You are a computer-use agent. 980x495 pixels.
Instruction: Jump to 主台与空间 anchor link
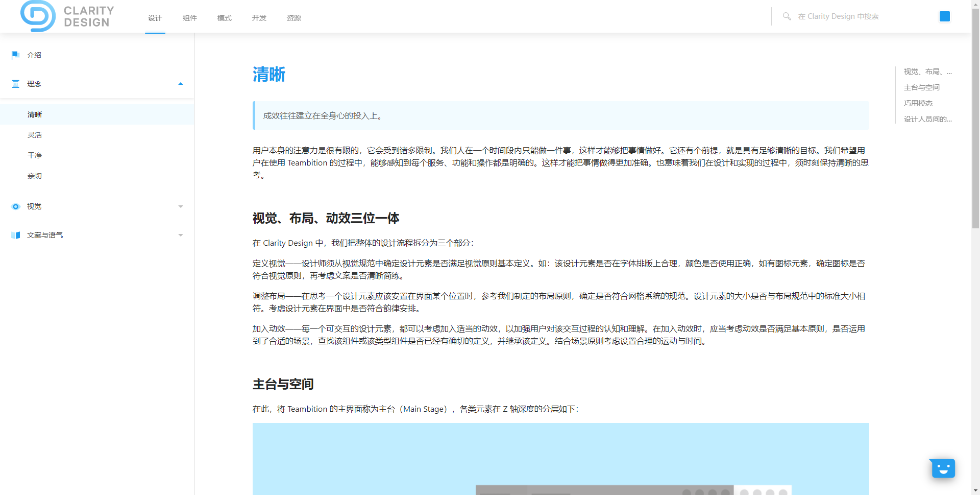(x=921, y=87)
